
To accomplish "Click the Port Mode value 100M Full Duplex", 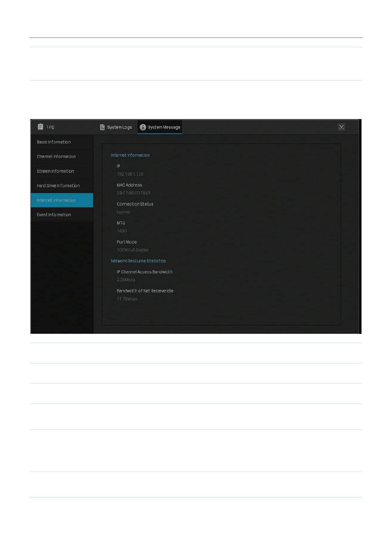I will coord(132,250).
